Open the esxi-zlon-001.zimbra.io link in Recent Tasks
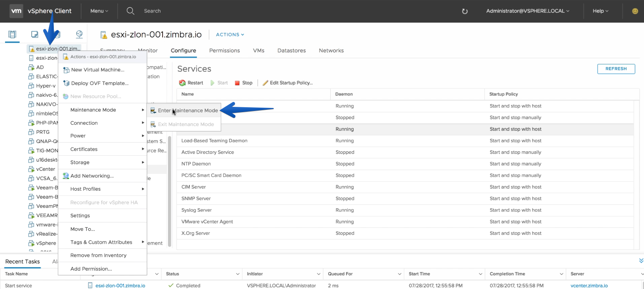This screenshot has width=644, height=289. pyautogui.click(x=120, y=286)
